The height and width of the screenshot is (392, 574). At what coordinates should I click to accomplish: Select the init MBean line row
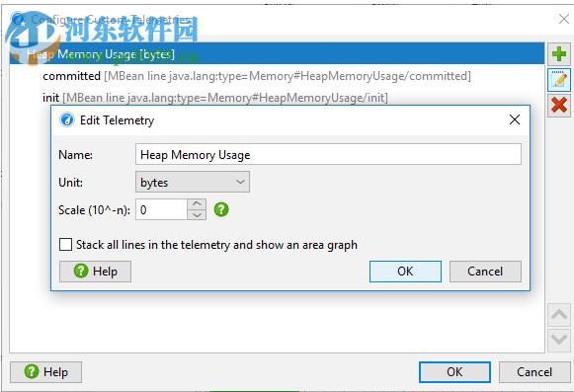(277, 97)
